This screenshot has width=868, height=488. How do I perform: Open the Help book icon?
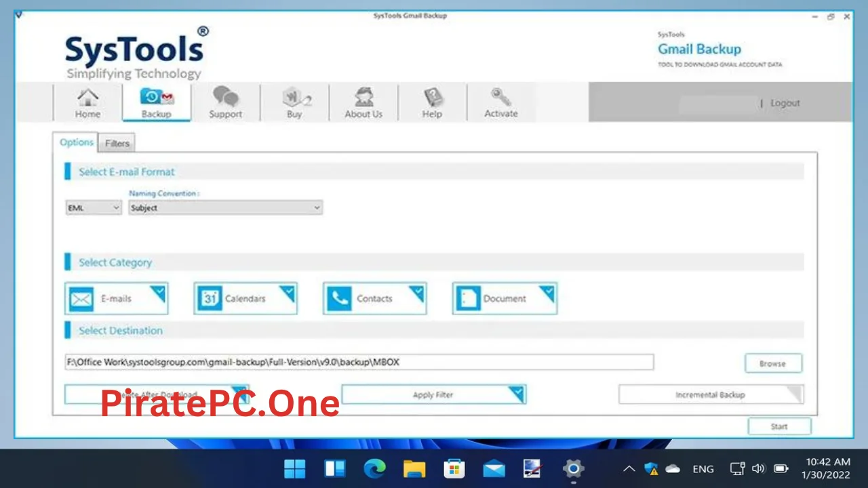(432, 103)
